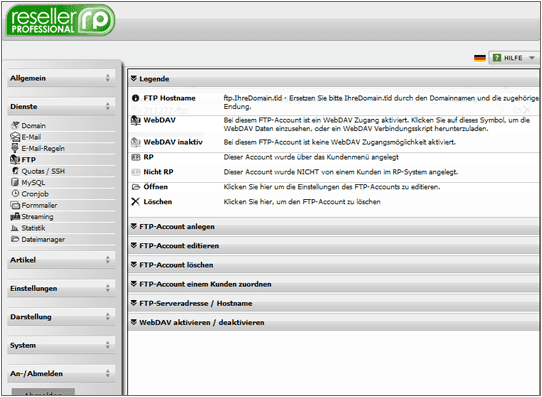Click the 'Löschen' legend label
Viewport: 542px width, 397px height.
click(158, 202)
